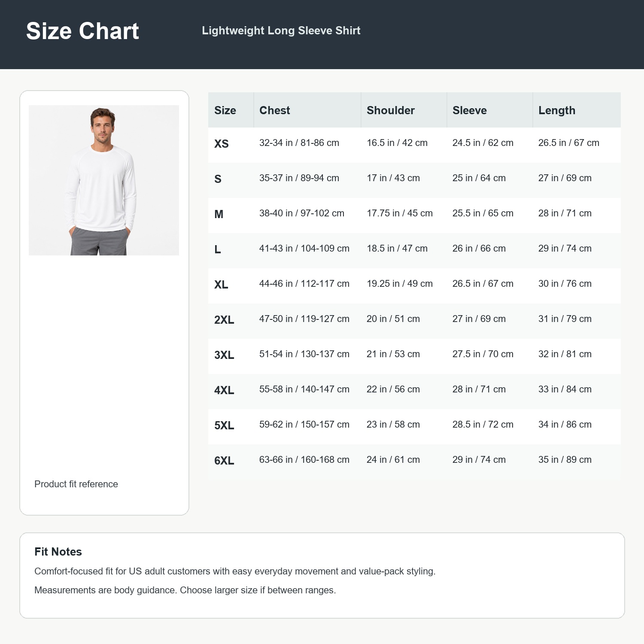The height and width of the screenshot is (644, 644).
Task: Click chest value '59-62 in / 150-157 cm'
Action: [304, 425]
